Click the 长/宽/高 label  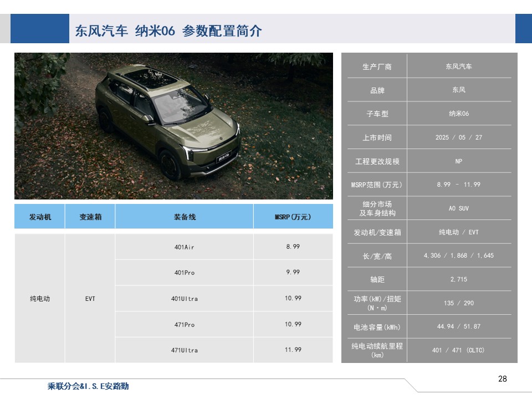click(377, 256)
